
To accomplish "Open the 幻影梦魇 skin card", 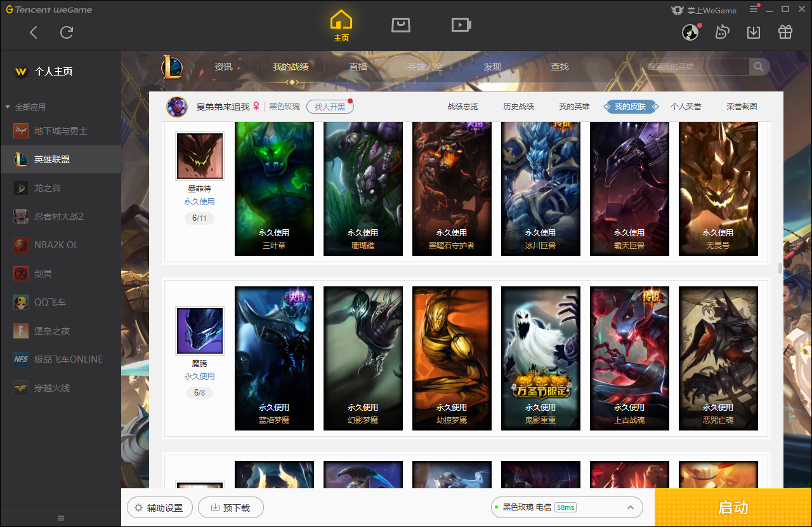I will (363, 358).
